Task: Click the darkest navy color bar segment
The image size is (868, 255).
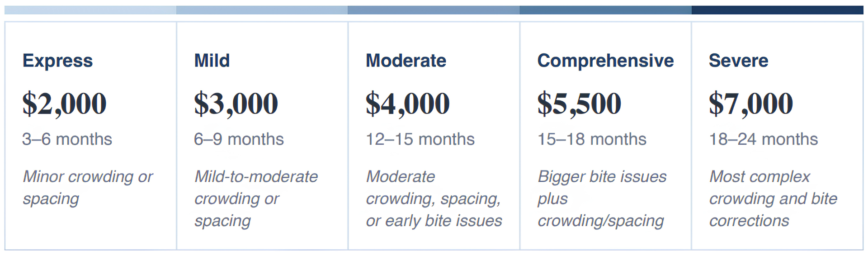Action: [777, 10]
